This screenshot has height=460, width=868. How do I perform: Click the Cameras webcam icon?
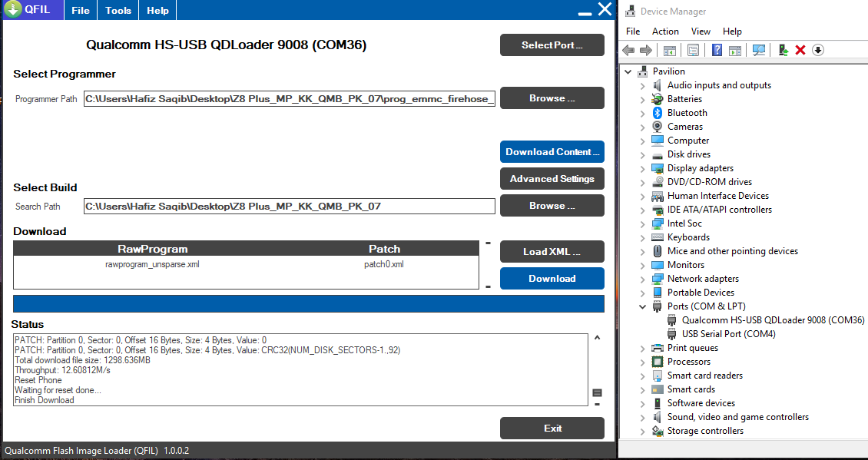[x=657, y=127]
